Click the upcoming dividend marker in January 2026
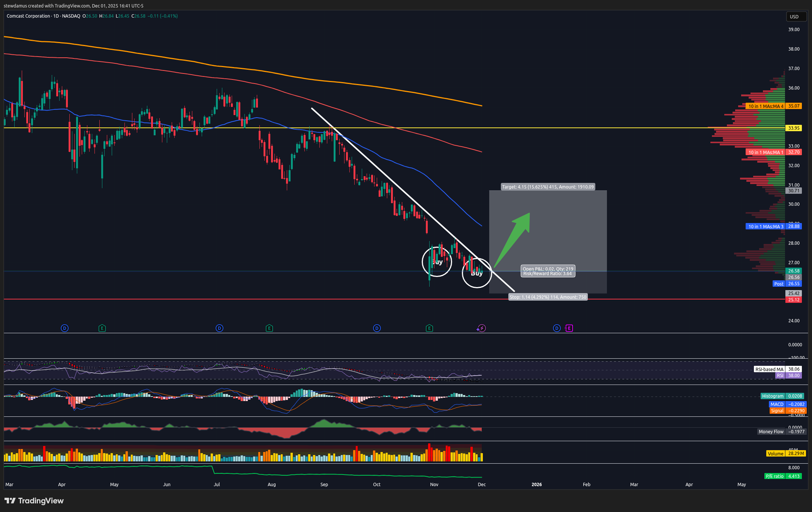 coord(557,328)
